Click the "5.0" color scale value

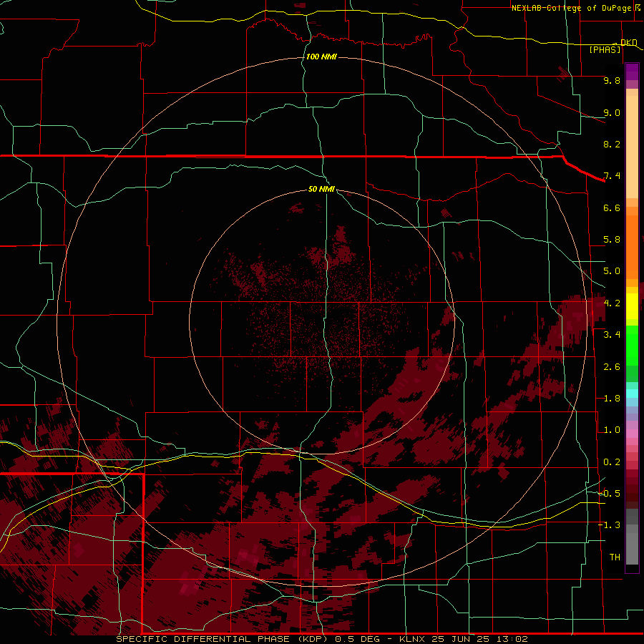612,271
